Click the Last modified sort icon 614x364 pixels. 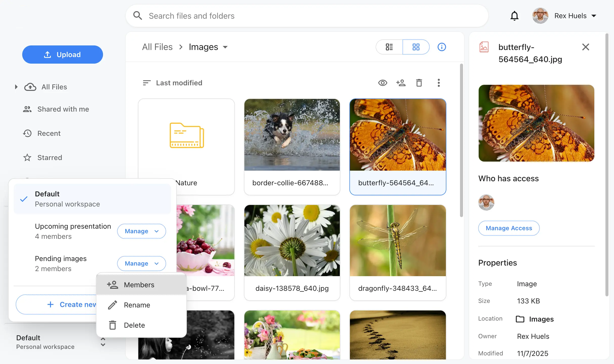pyautogui.click(x=146, y=83)
